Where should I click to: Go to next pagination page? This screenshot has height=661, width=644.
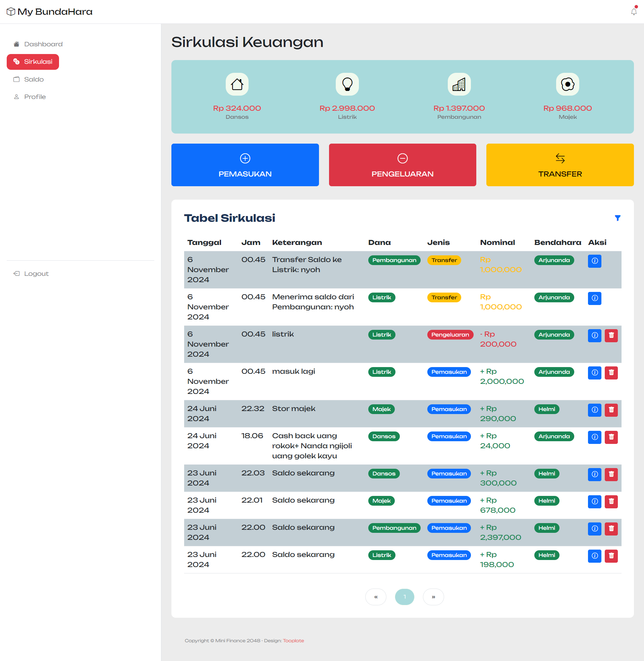tap(433, 597)
